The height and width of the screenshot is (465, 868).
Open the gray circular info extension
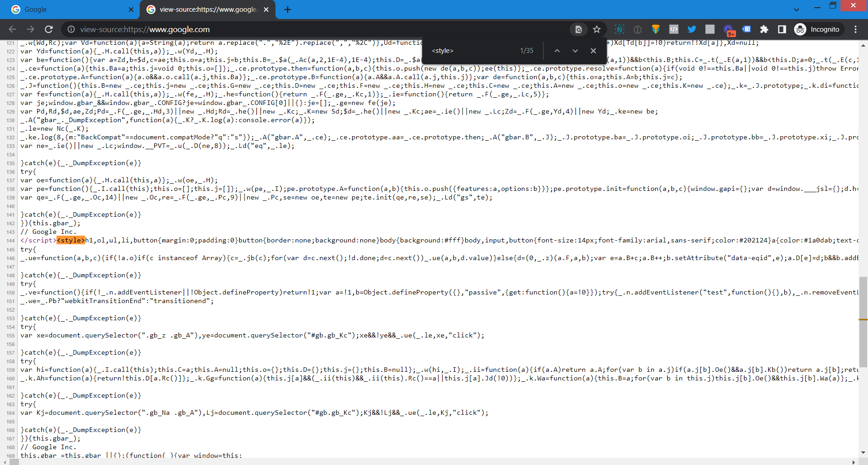click(x=637, y=29)
